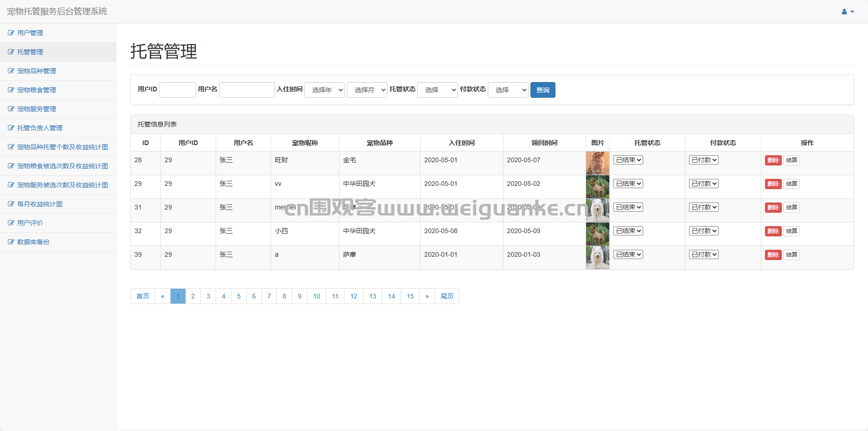
Task: Click the edit icon beside 数据库备份
Action: point(11,242)
